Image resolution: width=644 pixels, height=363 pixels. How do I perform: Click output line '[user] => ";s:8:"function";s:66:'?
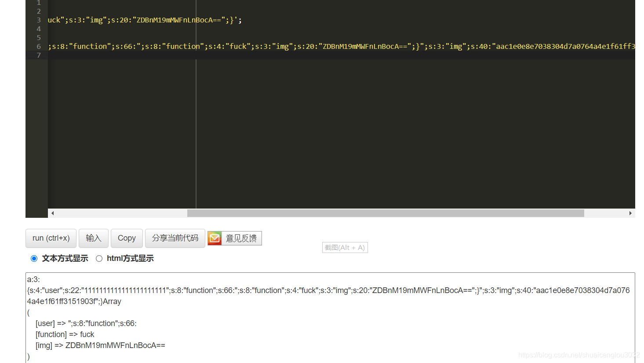tap(86, 323)
